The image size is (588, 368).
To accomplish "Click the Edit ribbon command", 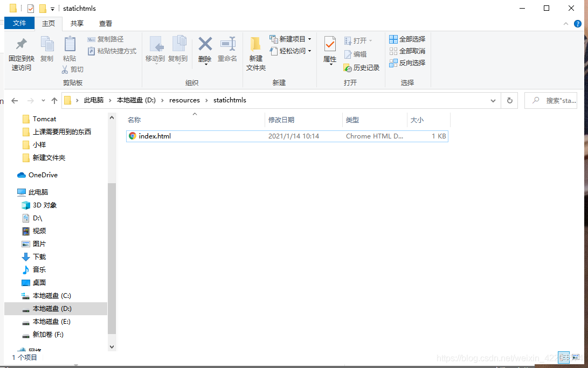I will point(356,54).
